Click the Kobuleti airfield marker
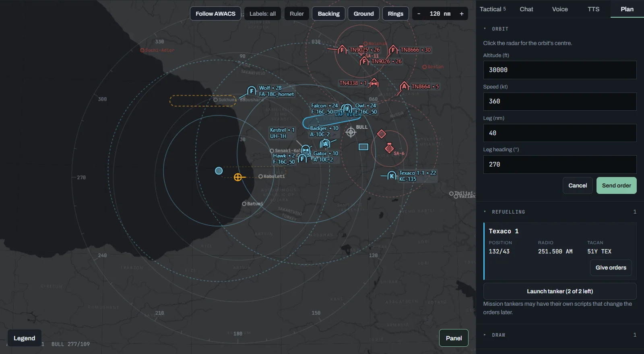Image resolution: width=644 pixels, height=354 pixels. 261,176
